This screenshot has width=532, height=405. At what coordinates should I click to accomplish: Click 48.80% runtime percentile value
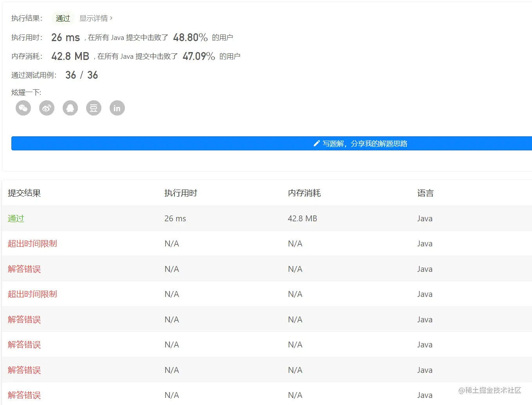pos(190,38)
